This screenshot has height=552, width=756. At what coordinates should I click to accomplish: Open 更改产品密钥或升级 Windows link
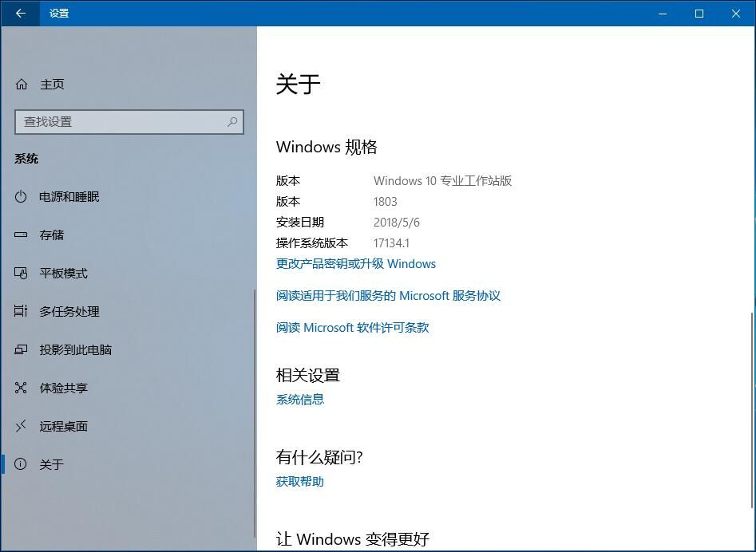[x=356, y=264]
